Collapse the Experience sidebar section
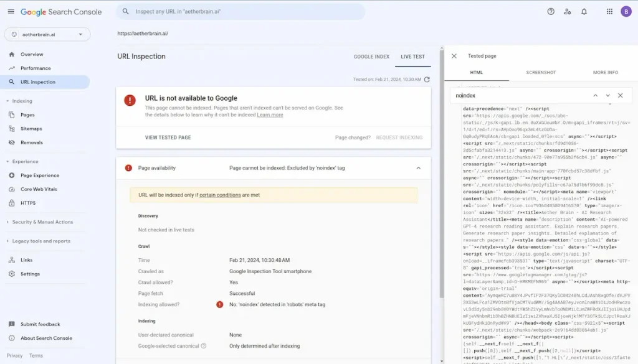Screen dimensions: 638x364 pos(22,161)
